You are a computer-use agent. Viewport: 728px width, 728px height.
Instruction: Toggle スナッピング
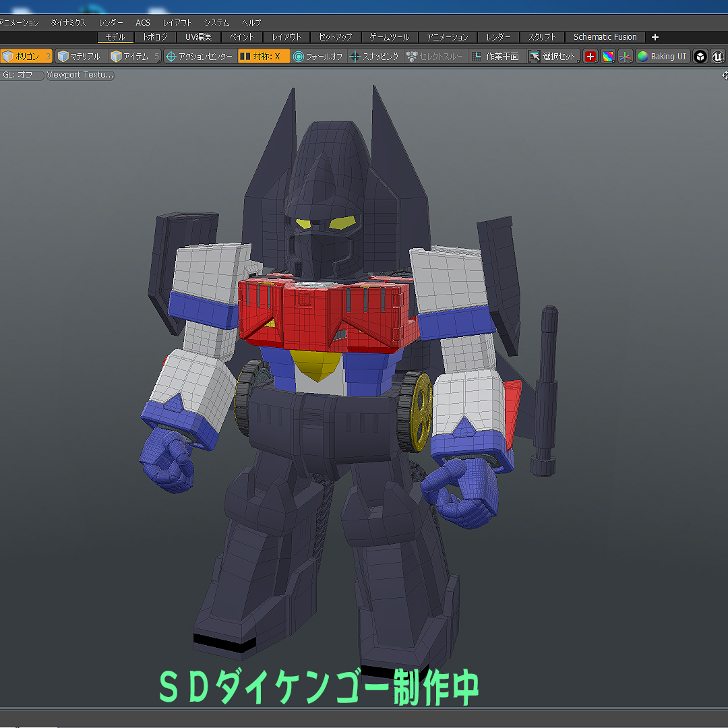[375, 56]
